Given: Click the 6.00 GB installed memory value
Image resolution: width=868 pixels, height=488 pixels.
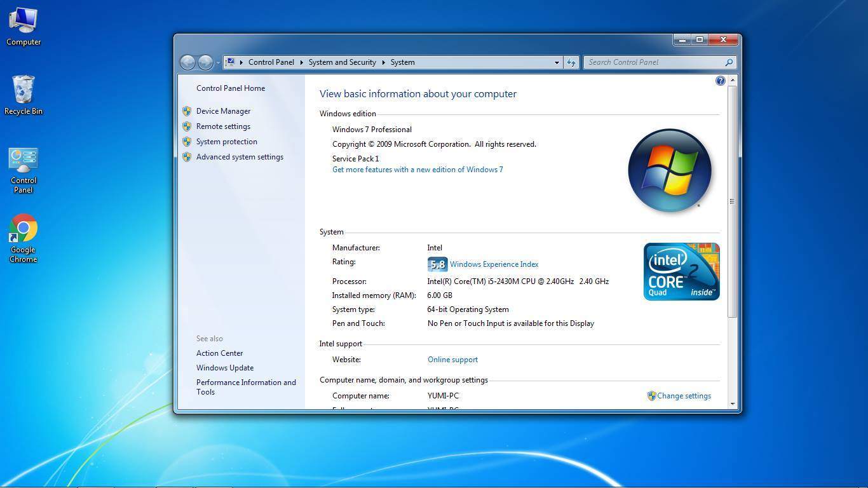Looking at the screenshot, I should click(440, 295).
